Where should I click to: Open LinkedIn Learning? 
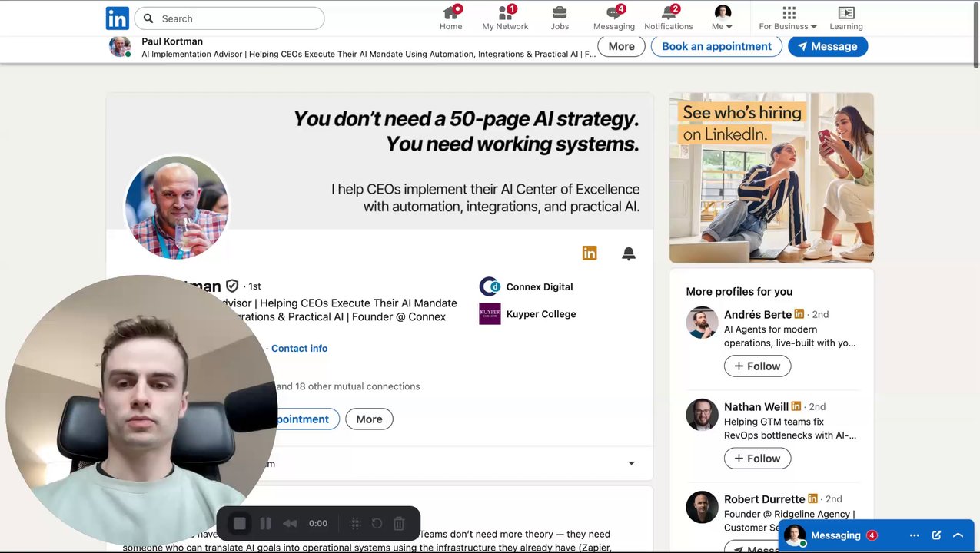point(845,18)
